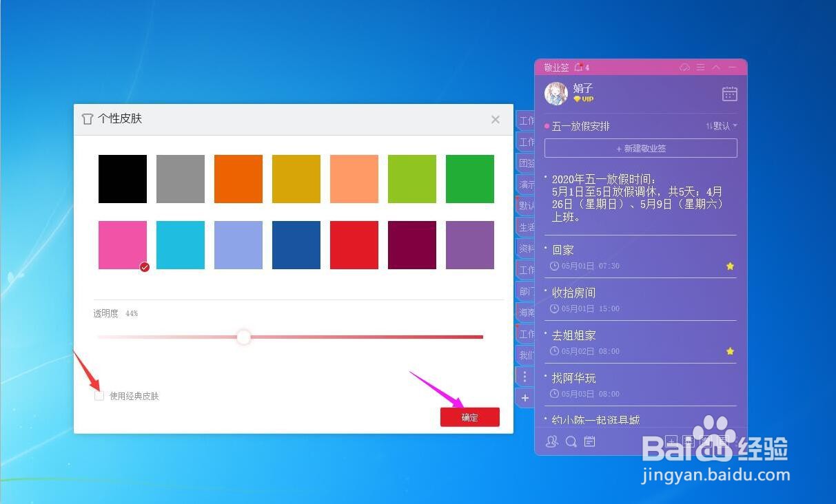
Task: Select the maroon skin swatch
Action: 412,245
